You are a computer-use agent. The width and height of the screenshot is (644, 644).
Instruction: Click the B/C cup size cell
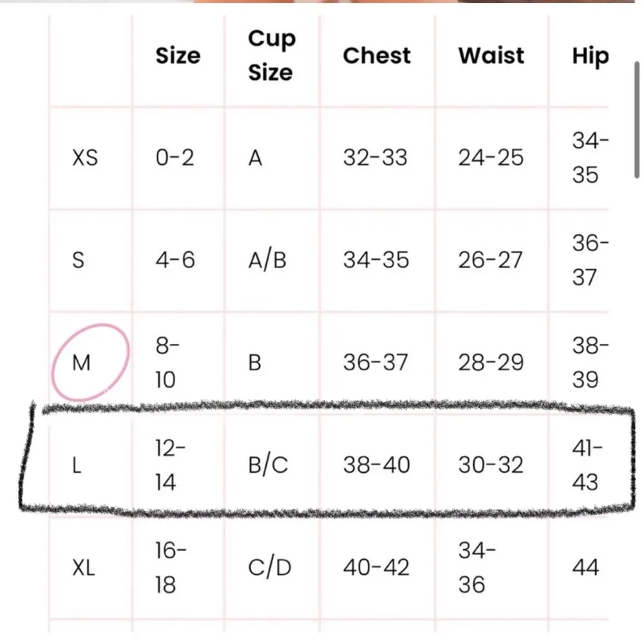point(268,465)
